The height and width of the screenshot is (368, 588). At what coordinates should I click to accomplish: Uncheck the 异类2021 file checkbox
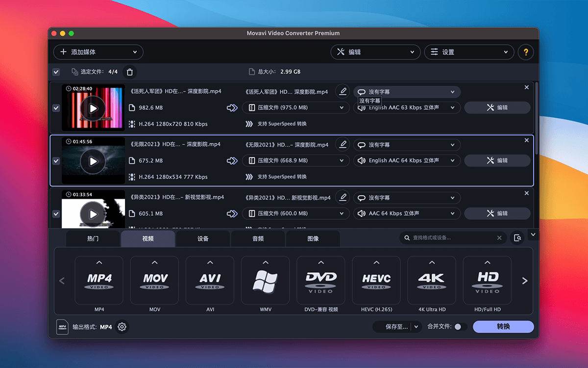click(56, 214)
